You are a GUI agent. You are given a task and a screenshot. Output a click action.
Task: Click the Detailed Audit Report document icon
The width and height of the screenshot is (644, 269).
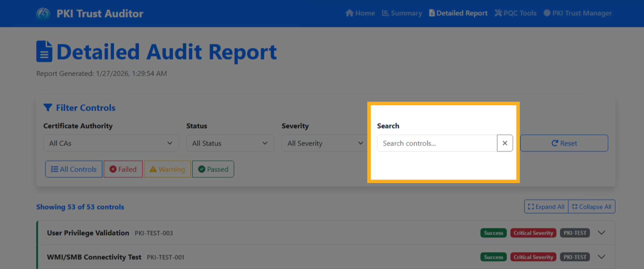click(x=44, y=51)
